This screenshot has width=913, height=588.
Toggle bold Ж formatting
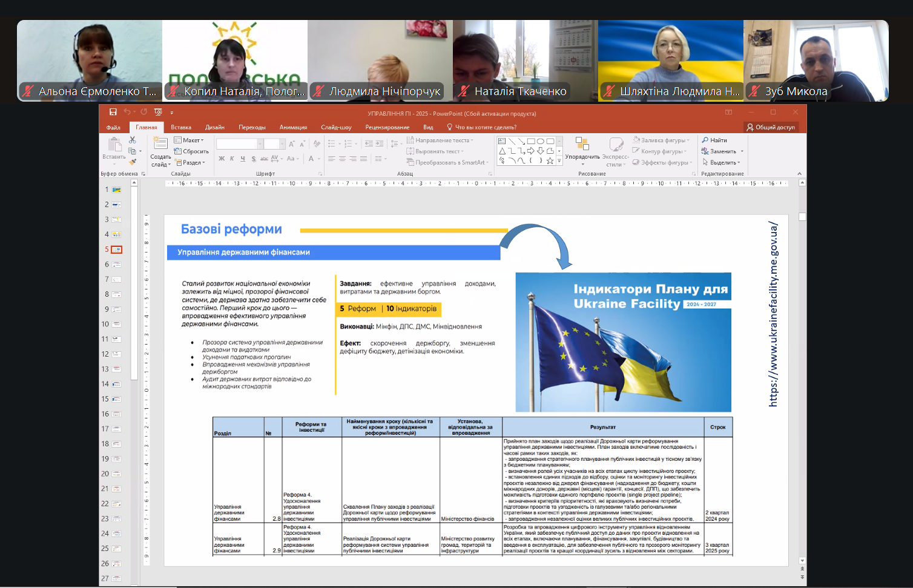pyautogui.click(x=222, y=159)
